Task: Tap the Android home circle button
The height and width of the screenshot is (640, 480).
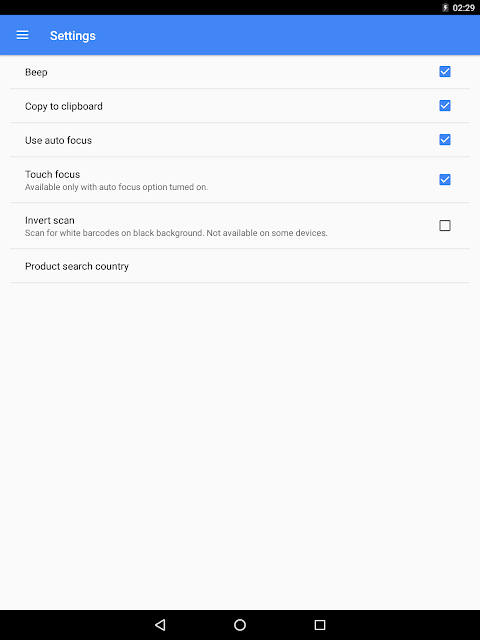Action: pos(240,624)
